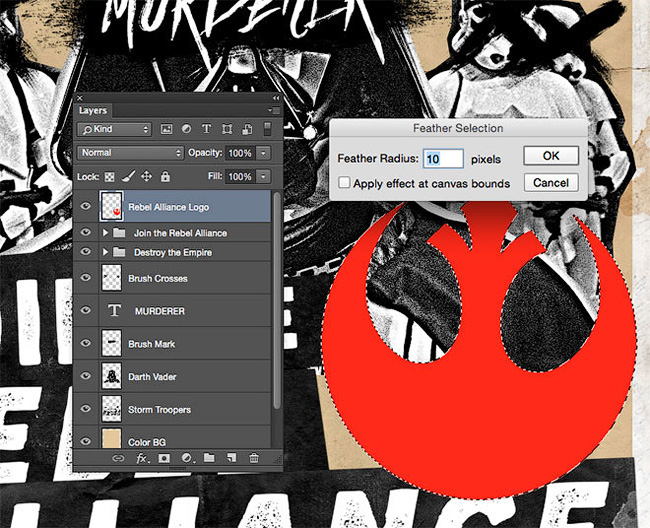The height and width of the screenshot is (528, 650).
Task: Filter layers by type layer icon
Action: pyautogui.click(x=206, y=129)
